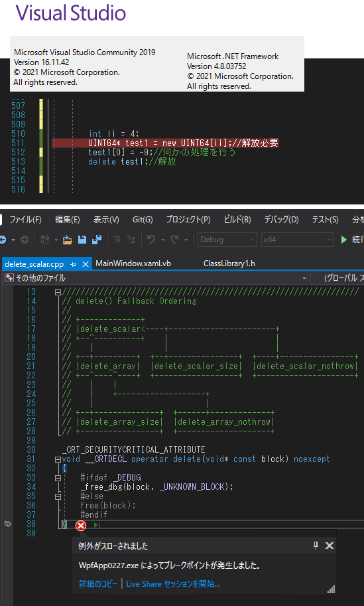The image size is (364, 606).
Task: Click the Open File folder icon
Action: tap(68, 240)
